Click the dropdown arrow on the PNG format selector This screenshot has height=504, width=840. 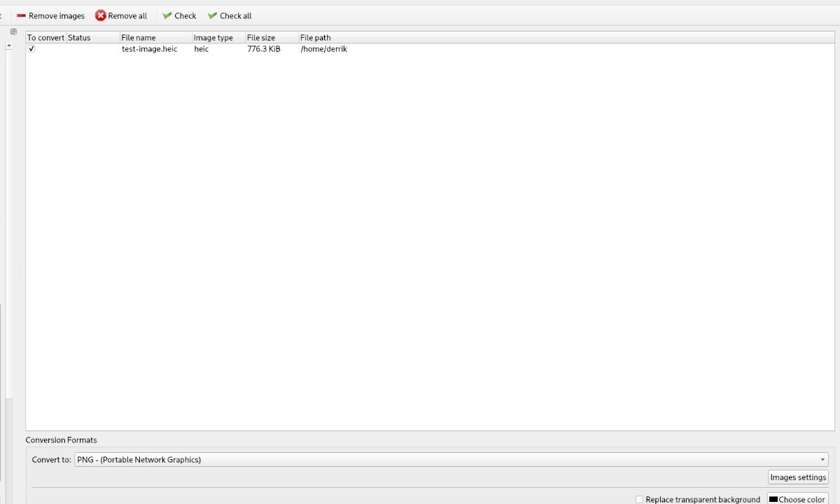pos(822,459)
